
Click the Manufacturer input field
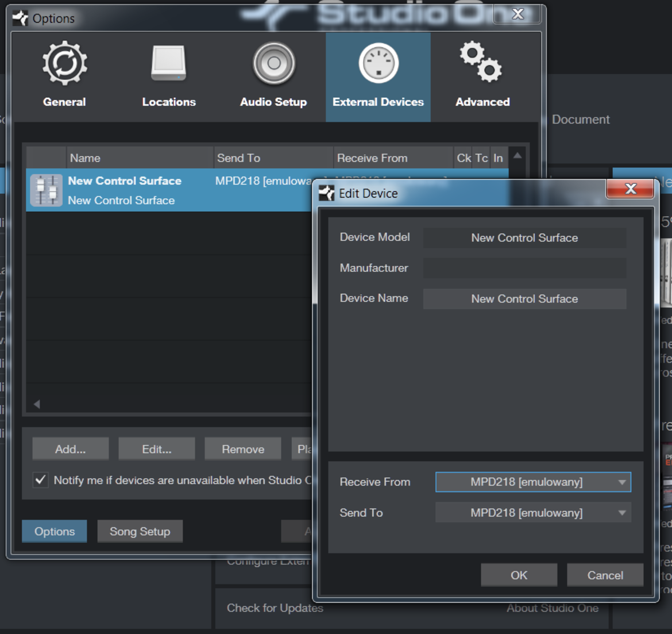tap(524, 268)
